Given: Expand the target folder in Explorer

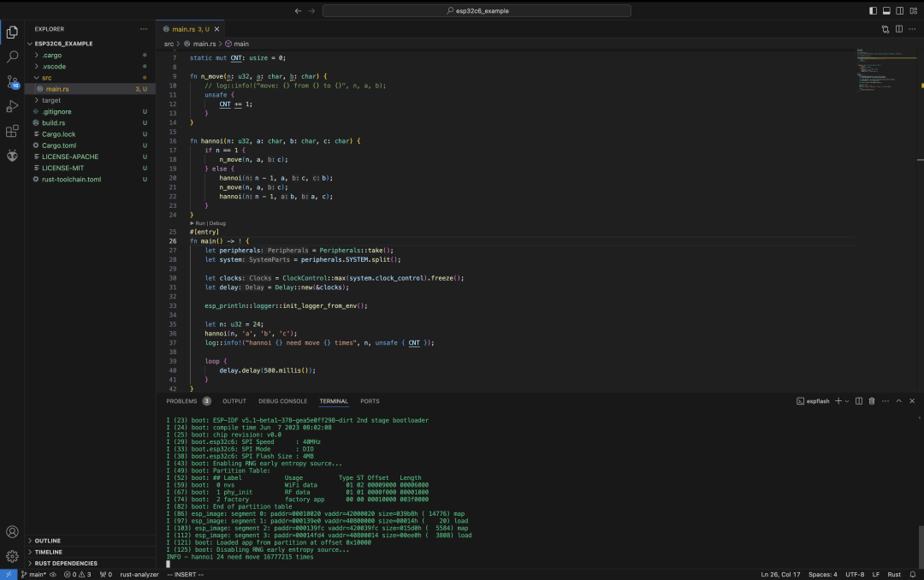Looking at the screenshot, I should point(51,100).
